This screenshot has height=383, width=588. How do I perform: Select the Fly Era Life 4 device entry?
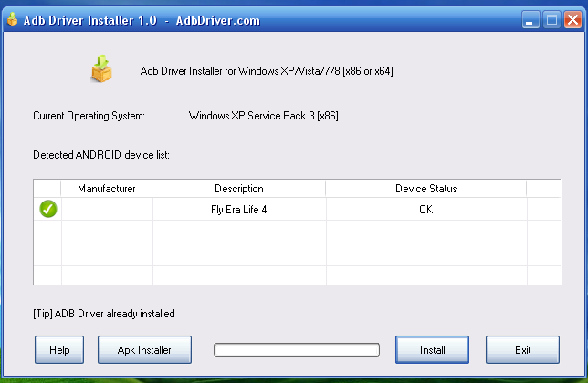238,210
